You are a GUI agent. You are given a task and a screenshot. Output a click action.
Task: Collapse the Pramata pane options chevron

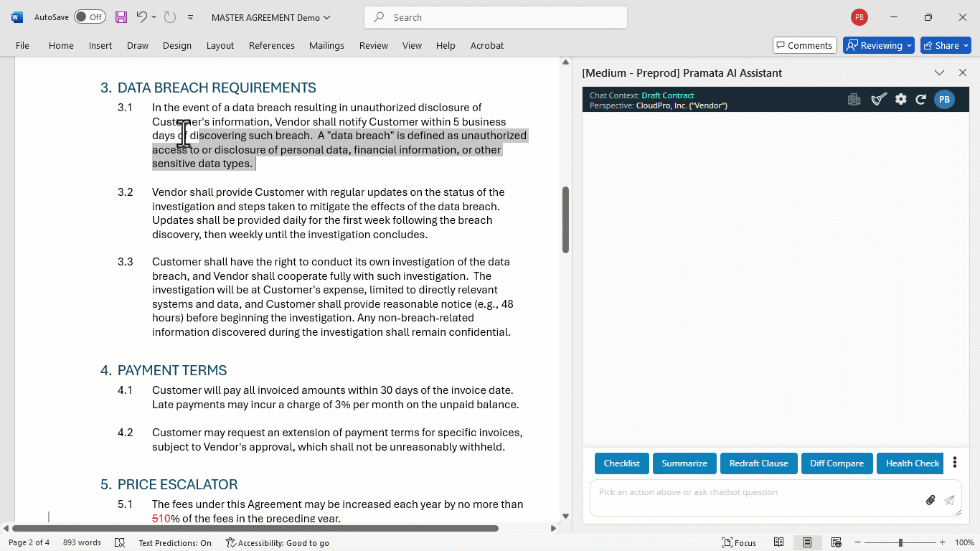(x=939, y=72)
